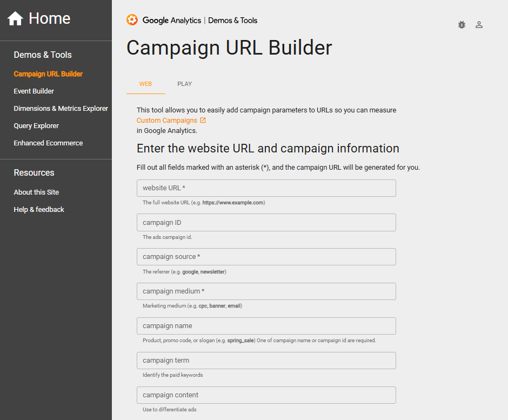The image size is (508, 420).
Task: Click the Campaign URL Builder page title
Action: pyautogui.click(x=229, y=48)
